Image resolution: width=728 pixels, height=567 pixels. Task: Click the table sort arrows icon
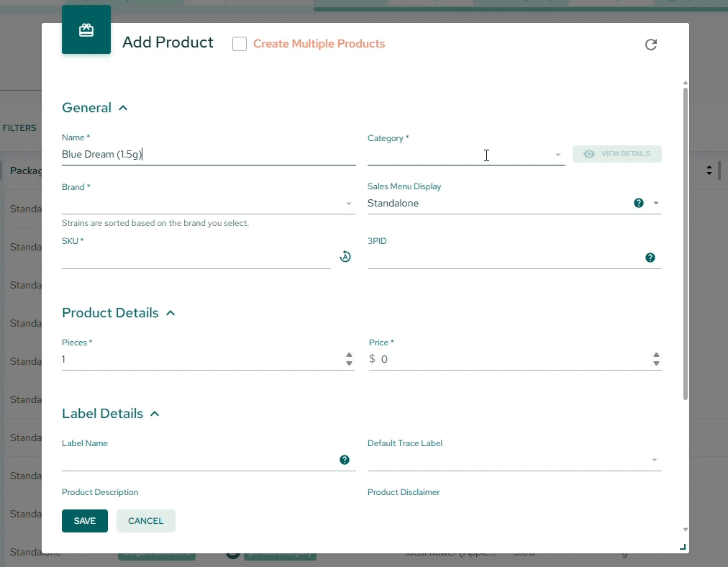(x=709, y=170)
